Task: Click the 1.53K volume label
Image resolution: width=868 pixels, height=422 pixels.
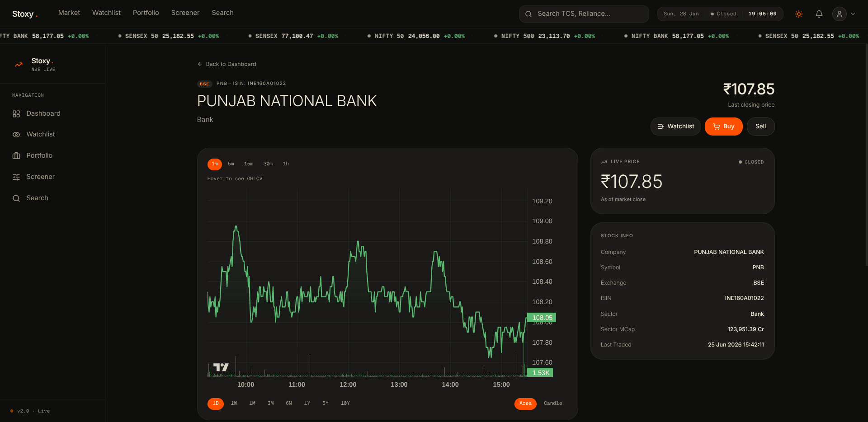Action: tap(541, 373)
